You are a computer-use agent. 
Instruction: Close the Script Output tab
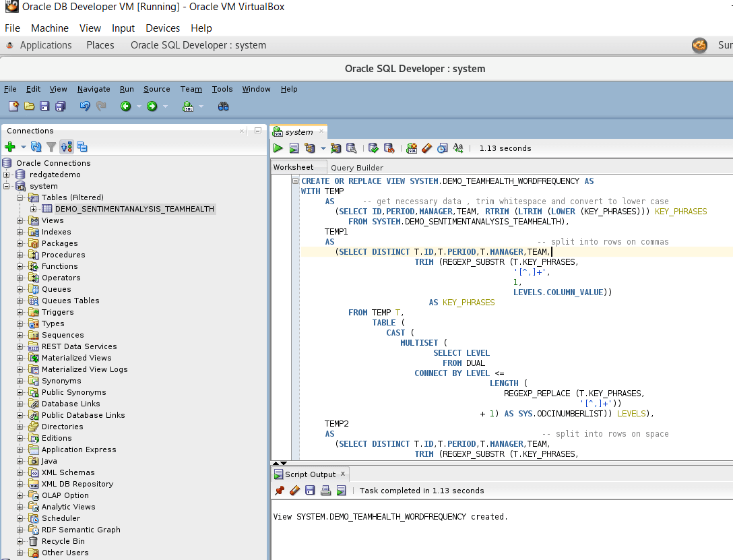343,474
